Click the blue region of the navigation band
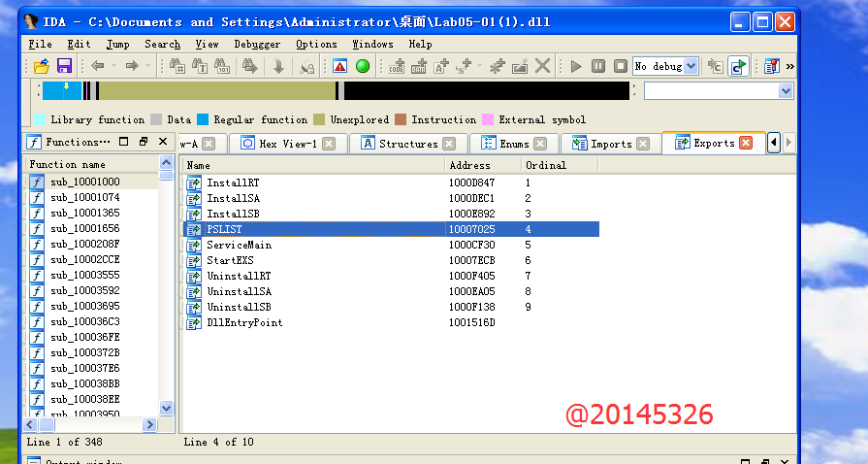Screen dimensions: 868x464 pos(62,91)
